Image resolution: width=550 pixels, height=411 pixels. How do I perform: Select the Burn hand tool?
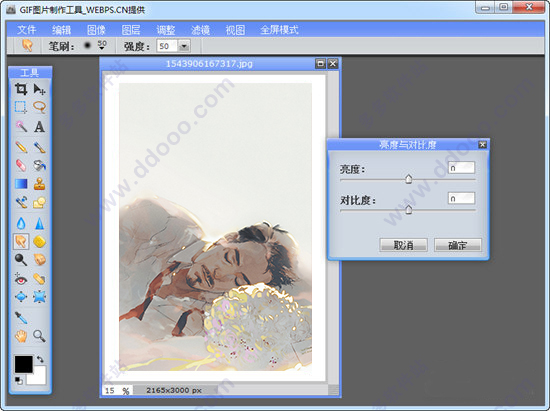[39, 260]
